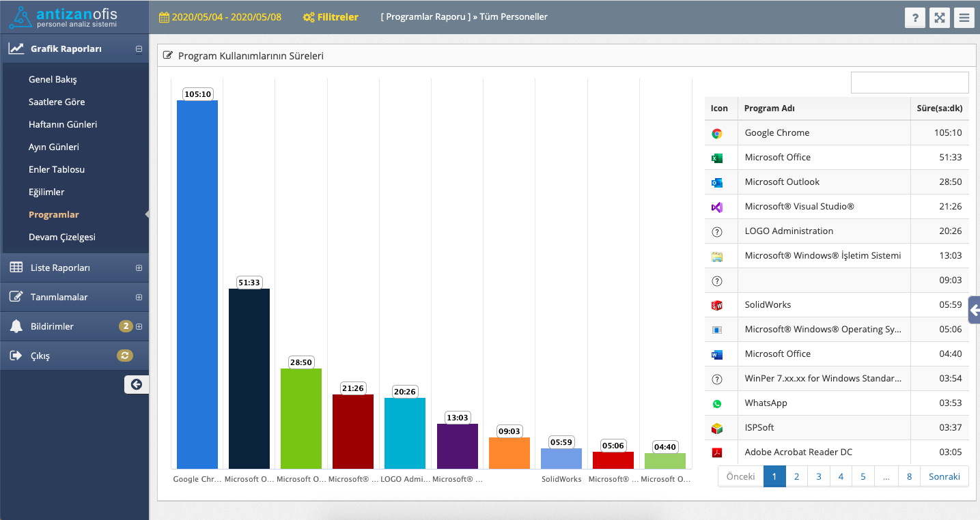
Task: Click the unknown icon for WinPer row
Action: [x=717, y=379]
